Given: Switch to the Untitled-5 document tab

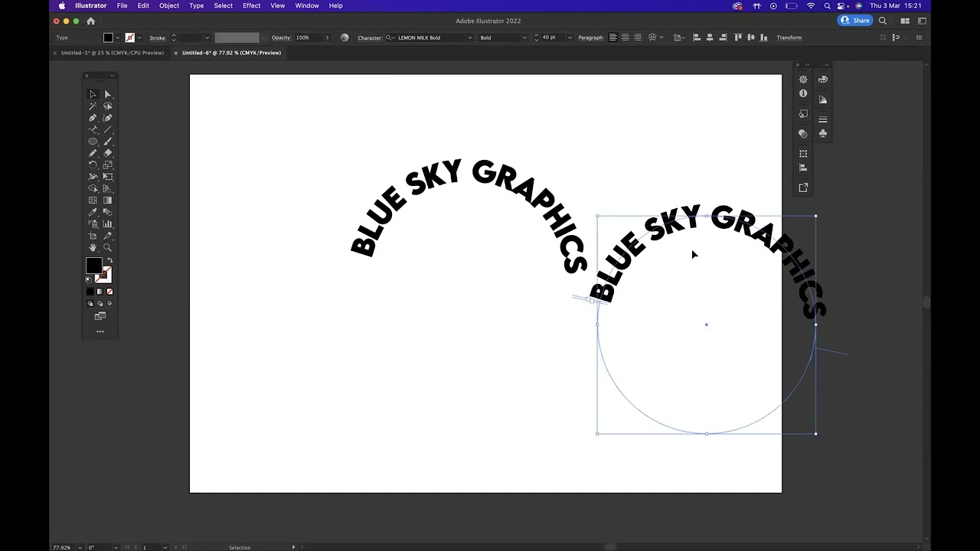Looking at the screenshot, I should coord(113,53).
